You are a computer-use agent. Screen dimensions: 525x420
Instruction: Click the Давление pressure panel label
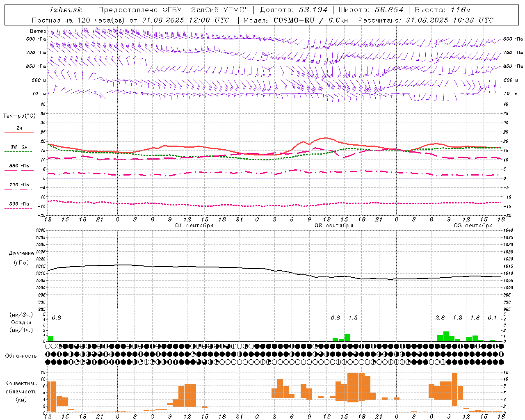pyautogui.click(x=21, y=253)
